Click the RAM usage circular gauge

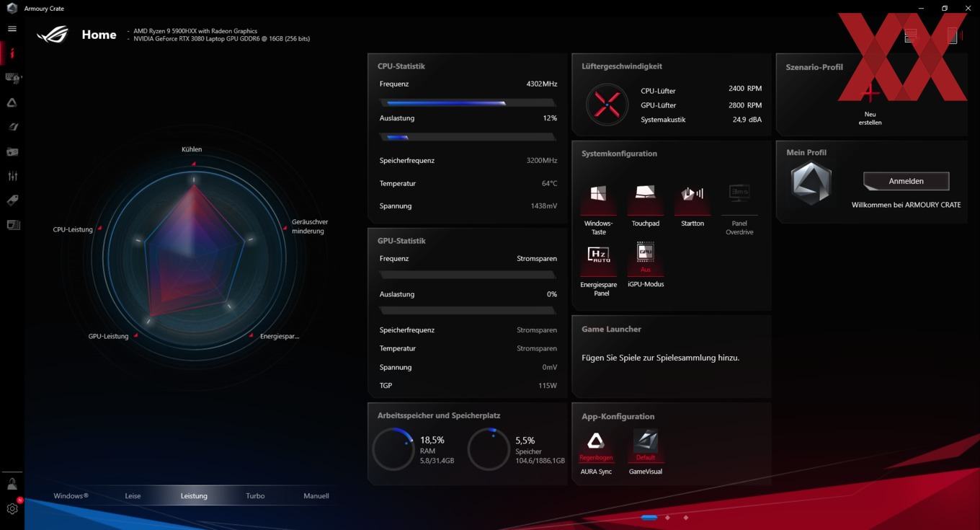pos(393,449)
